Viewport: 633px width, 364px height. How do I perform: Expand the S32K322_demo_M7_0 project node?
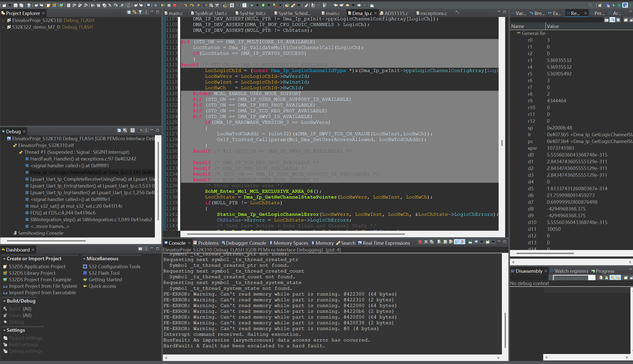[3, 27]
